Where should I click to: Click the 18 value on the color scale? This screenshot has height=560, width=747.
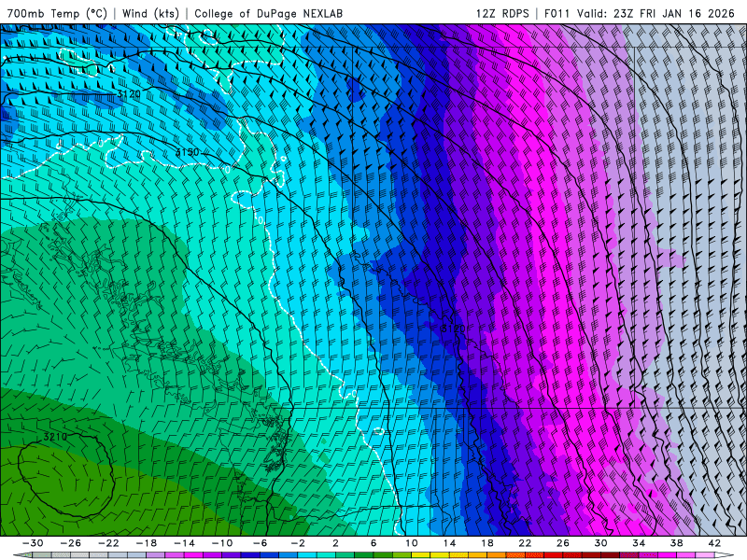coord(487,543)
